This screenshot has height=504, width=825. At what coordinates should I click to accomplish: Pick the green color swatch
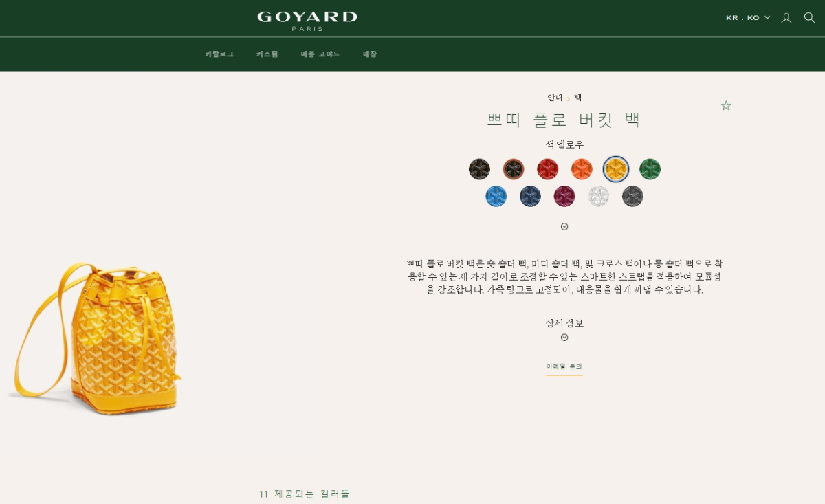(650, 169)
